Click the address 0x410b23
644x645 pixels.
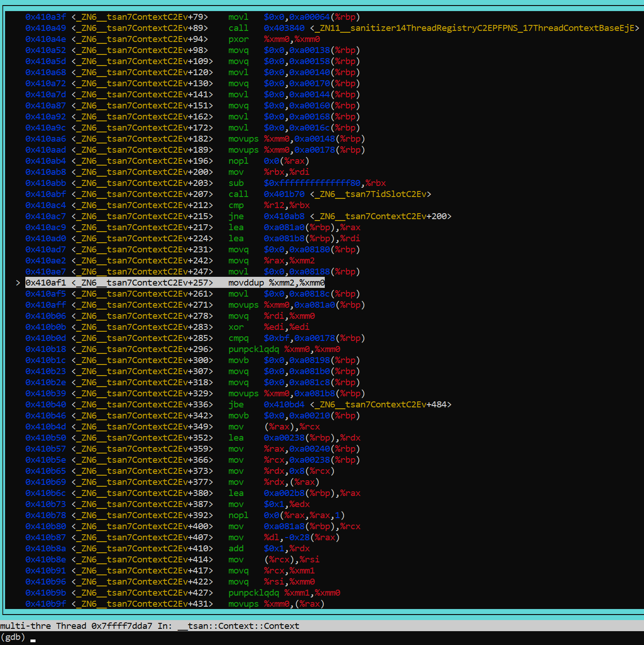click(x=46, y=371)
